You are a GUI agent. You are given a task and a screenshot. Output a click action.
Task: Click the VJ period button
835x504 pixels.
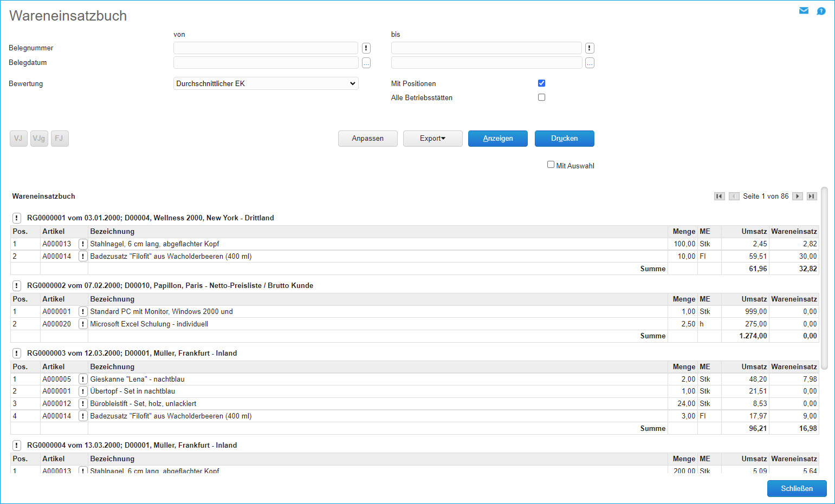coord(18,139)
